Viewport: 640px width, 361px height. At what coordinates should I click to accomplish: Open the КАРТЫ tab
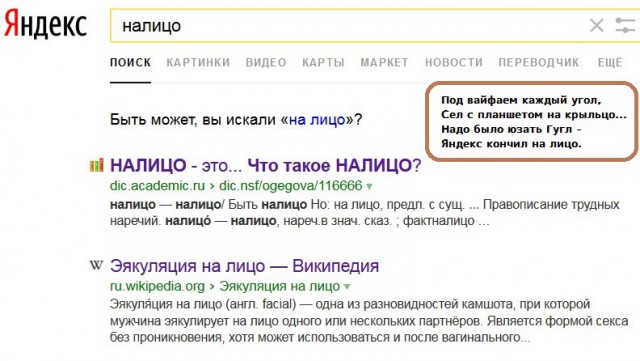(323, 62)
